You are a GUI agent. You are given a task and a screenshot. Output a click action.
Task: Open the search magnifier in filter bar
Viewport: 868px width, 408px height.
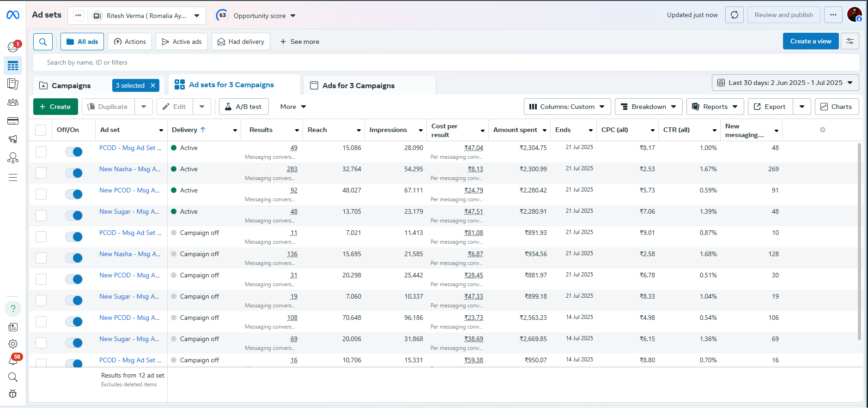click(43, 42)
